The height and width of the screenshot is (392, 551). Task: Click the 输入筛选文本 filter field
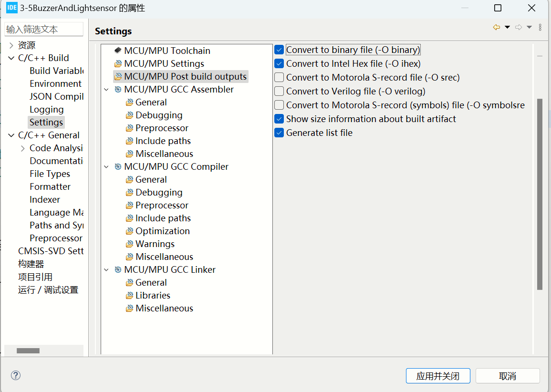click(44, 30)
